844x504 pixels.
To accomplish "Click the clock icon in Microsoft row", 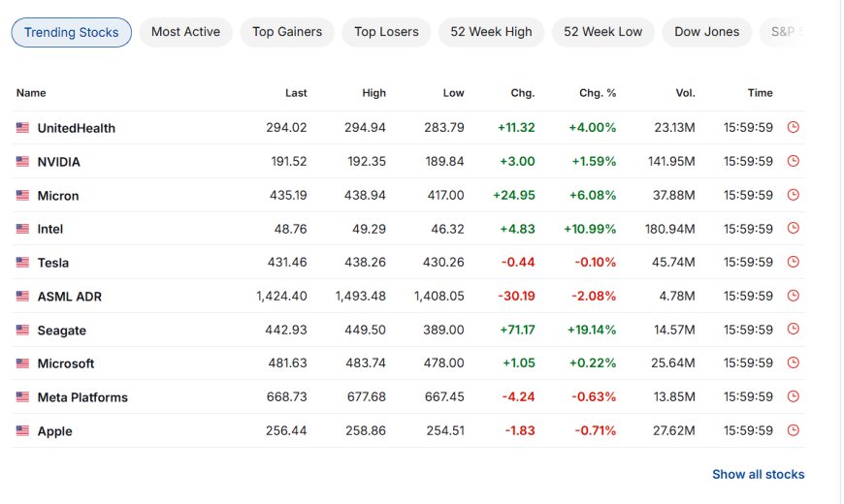I will (794, 363).
